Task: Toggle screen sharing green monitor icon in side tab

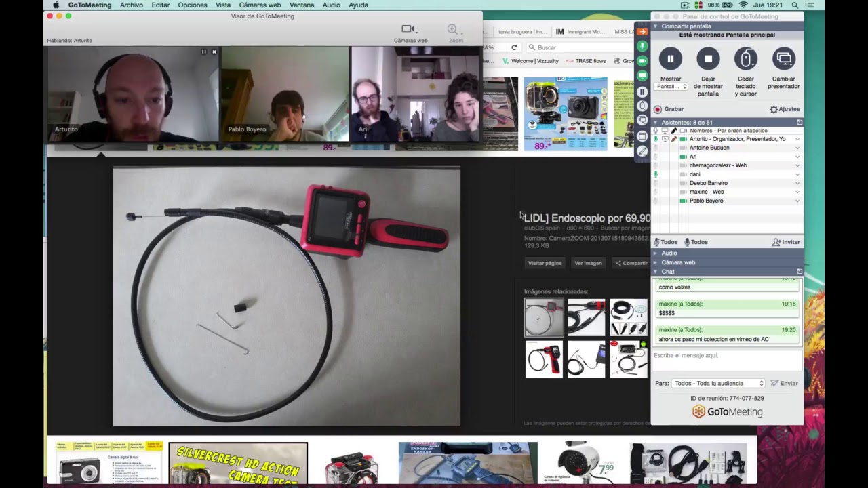Action: click(642, 76)
